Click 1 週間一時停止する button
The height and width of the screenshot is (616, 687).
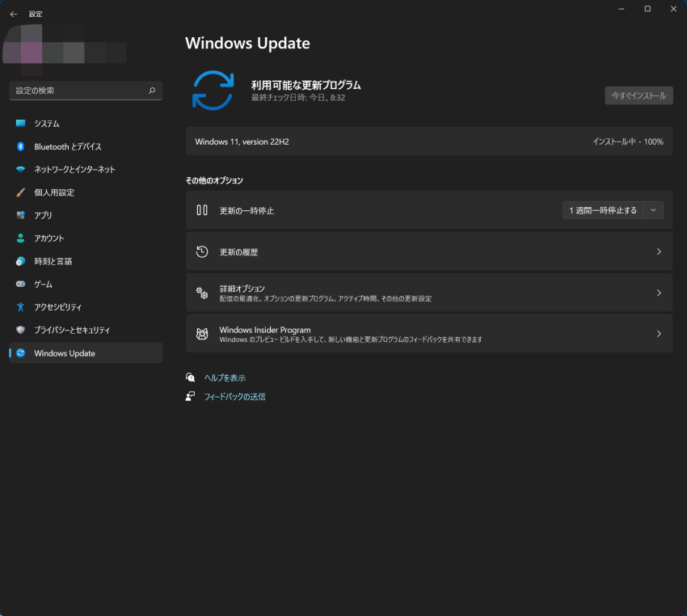click(x=603, y=210)
